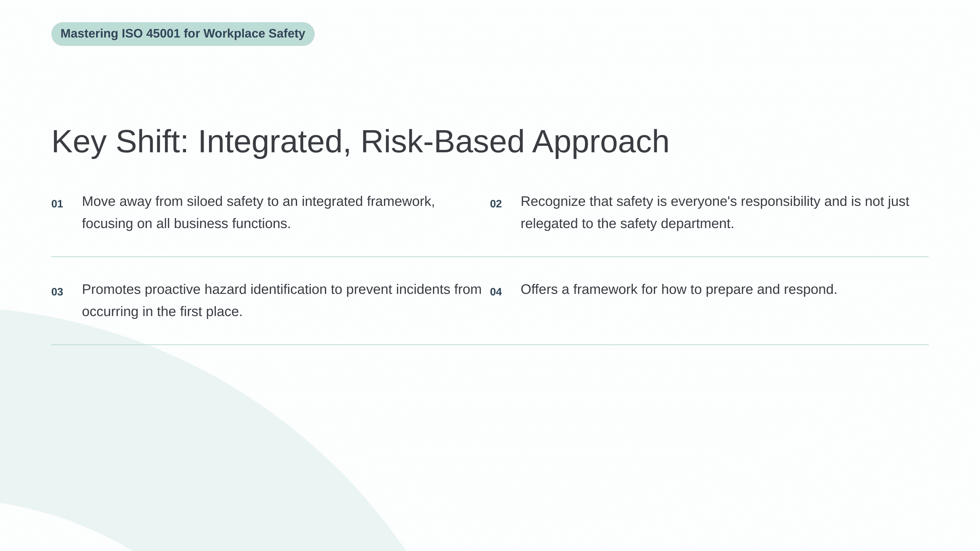Click the 04 number marker

pos(496,292)
